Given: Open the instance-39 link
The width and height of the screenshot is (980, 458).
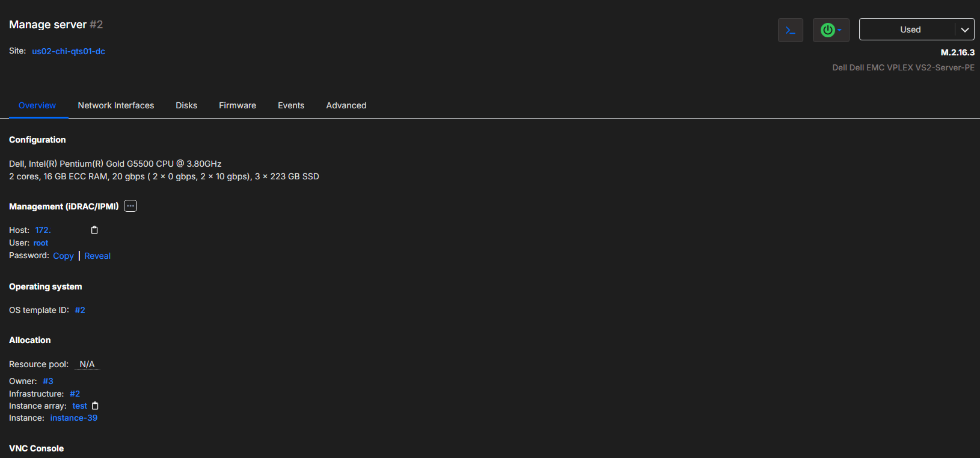Looking at the screenshot, I should (73, 418).
